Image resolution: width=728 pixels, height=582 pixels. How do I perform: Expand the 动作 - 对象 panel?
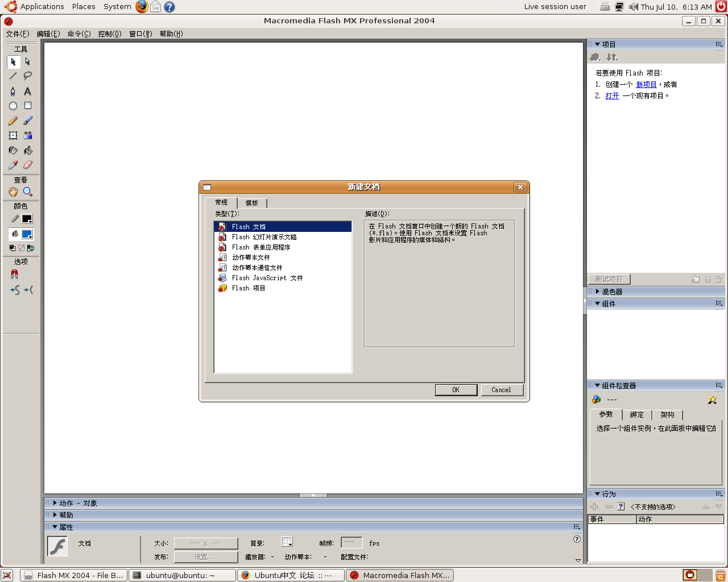55,503
